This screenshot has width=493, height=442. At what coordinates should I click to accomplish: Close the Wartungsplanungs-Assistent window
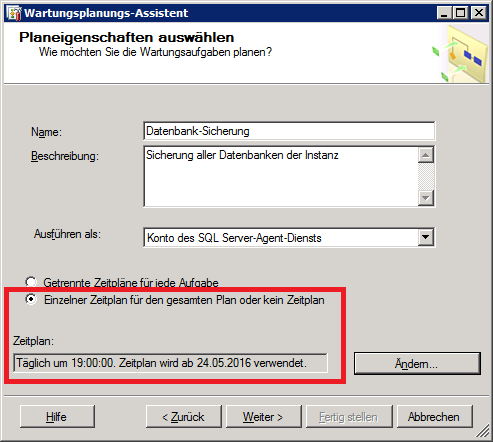[x=479, y=13]
